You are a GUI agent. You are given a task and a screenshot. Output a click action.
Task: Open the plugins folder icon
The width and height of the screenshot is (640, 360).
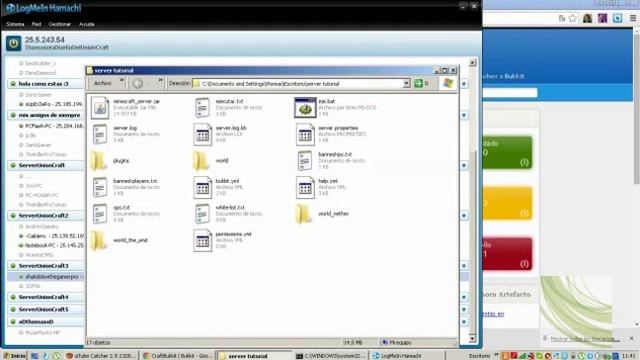(99, 160)
